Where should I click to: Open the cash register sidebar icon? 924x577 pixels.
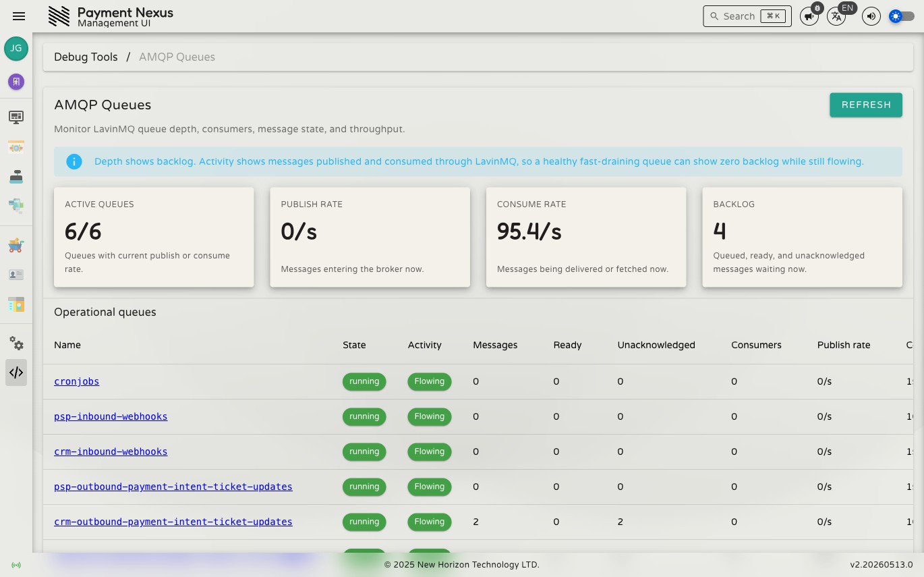(16, 176)
